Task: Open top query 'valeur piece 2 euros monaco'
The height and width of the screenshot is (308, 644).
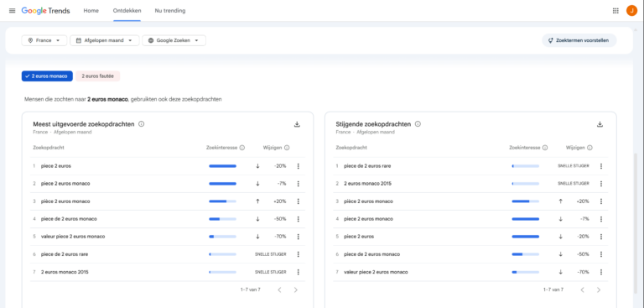Action: pyautogui.click(x=73, y=237)
